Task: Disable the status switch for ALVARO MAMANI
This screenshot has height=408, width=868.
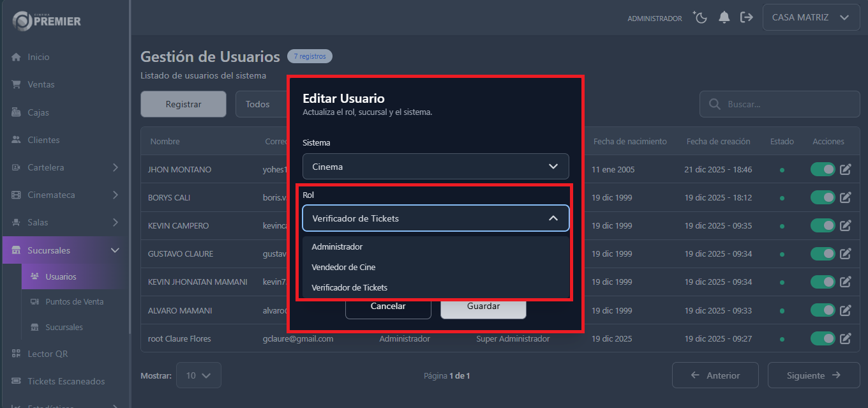Action: click(x=822, y=310)
